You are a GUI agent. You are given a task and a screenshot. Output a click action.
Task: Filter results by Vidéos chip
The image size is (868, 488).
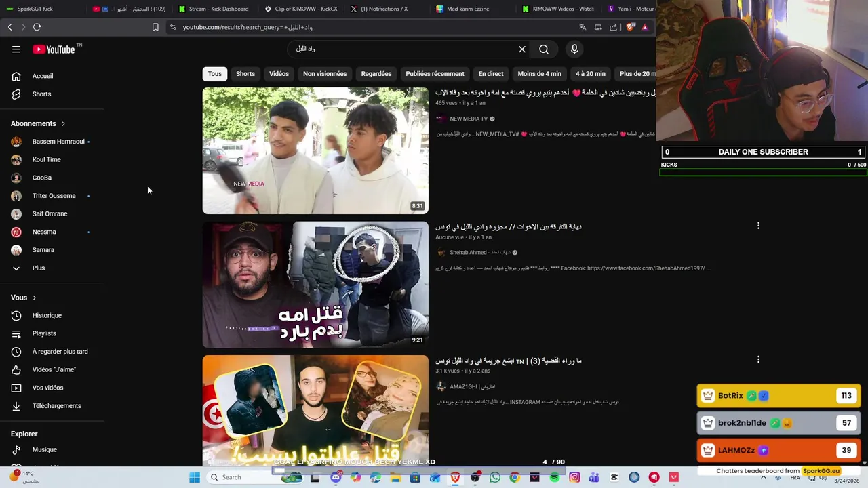pyautogui.click(x=279, y=74)
